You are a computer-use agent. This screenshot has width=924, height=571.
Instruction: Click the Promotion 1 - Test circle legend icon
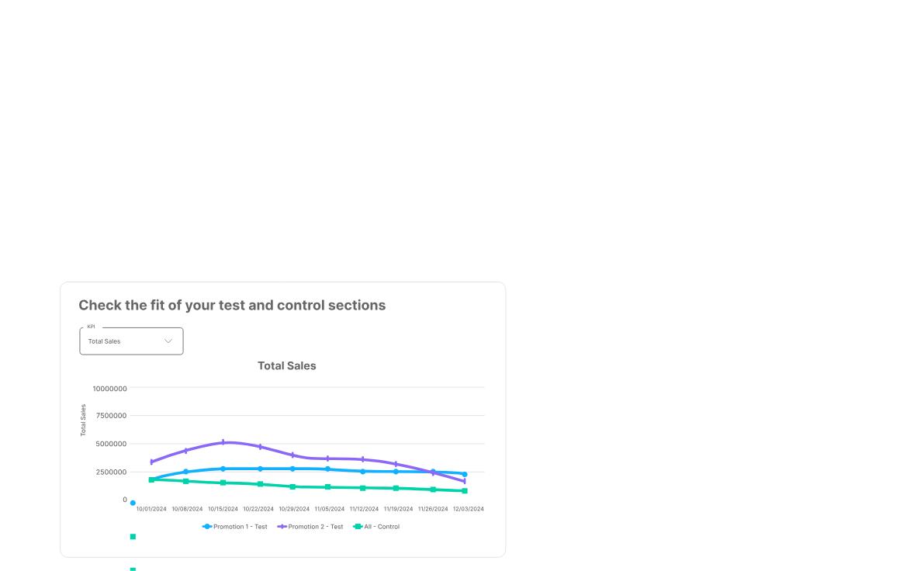click(x=208, y=526)
